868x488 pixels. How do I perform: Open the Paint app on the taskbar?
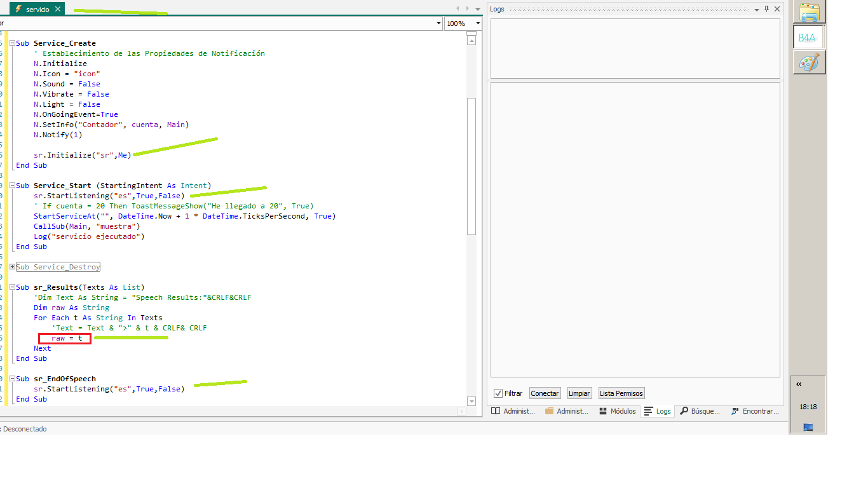point(810,62)
